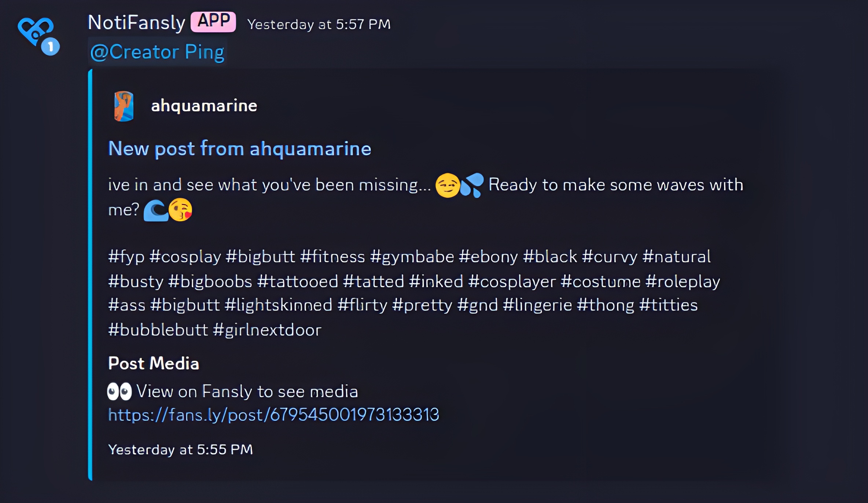Click the kissing face emoji
Viewport: 868px width, 503px height.
(x=180, y=210)
